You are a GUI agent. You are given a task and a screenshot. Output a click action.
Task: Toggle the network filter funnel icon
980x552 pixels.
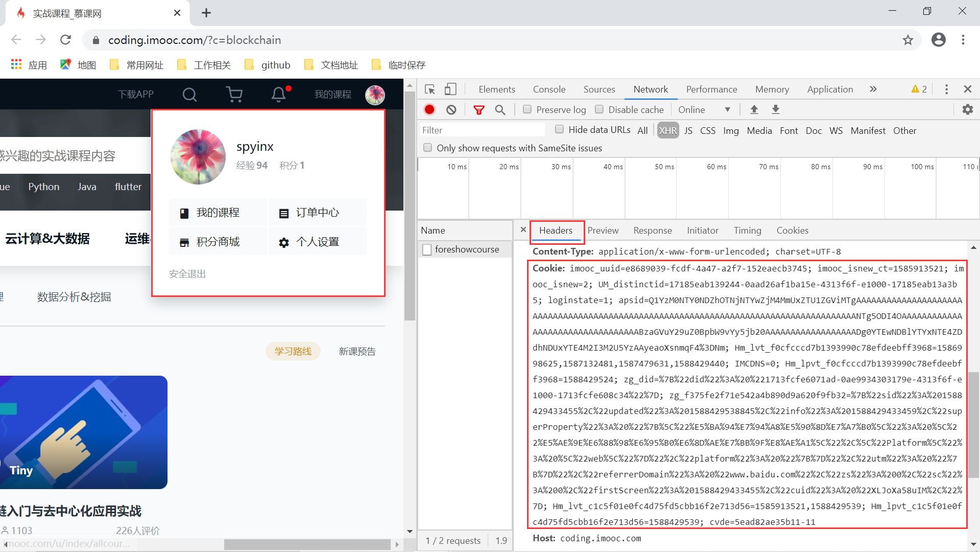click(479, 109)
